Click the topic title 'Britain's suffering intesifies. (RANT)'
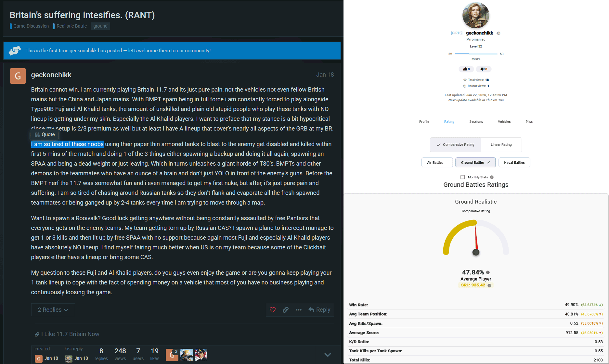 (82, 15)
